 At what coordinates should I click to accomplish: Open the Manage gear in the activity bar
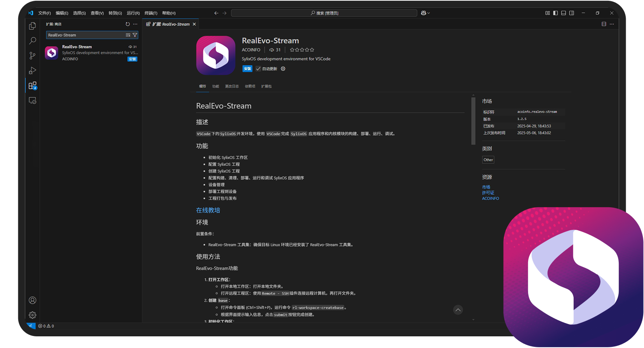[x=33, y=315]
